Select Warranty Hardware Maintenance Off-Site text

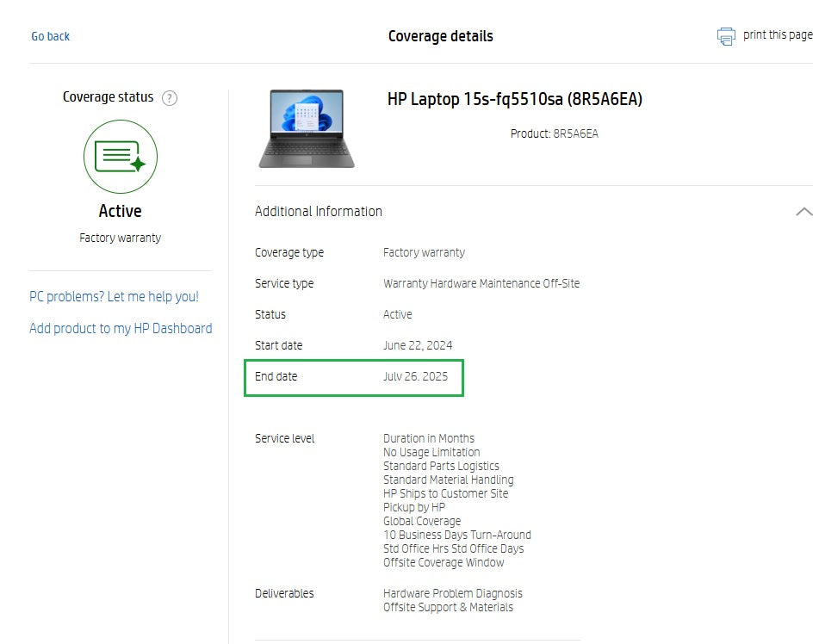coord(481,283)
